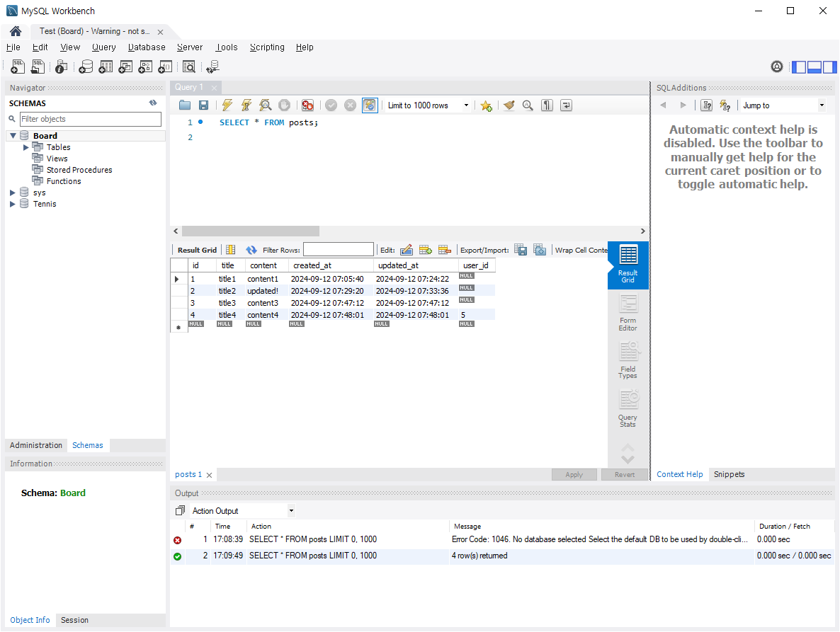The height and width of the screenshot is (632, 840).
Task: Open the Database menu
Action: click(x=147, y=47)
